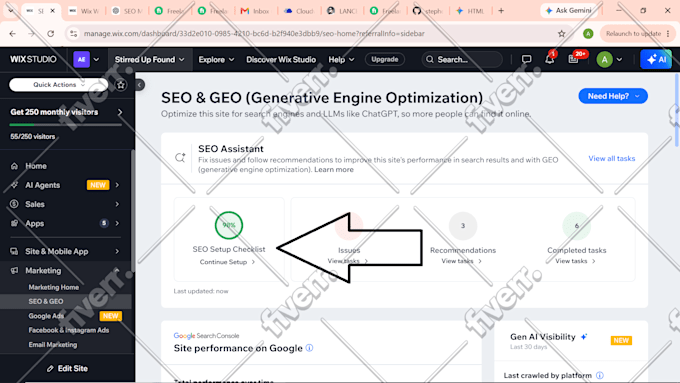Open the browser tab search dropdown arrow
This screenshot has width=680, height=383.
(10, 10)
